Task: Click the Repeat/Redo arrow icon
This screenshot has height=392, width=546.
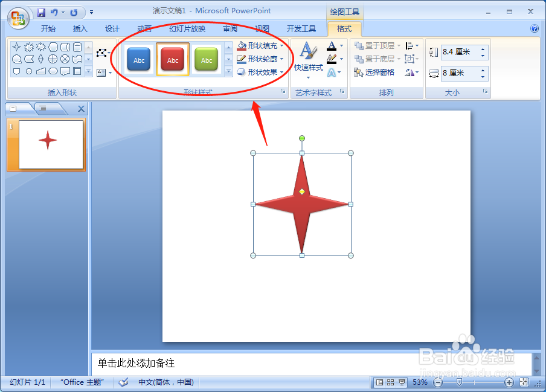Action: [74, 13]
